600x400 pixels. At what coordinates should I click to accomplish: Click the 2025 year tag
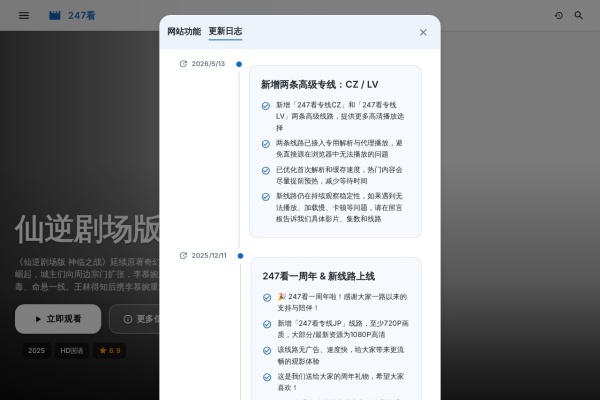(x=36, y=351)
